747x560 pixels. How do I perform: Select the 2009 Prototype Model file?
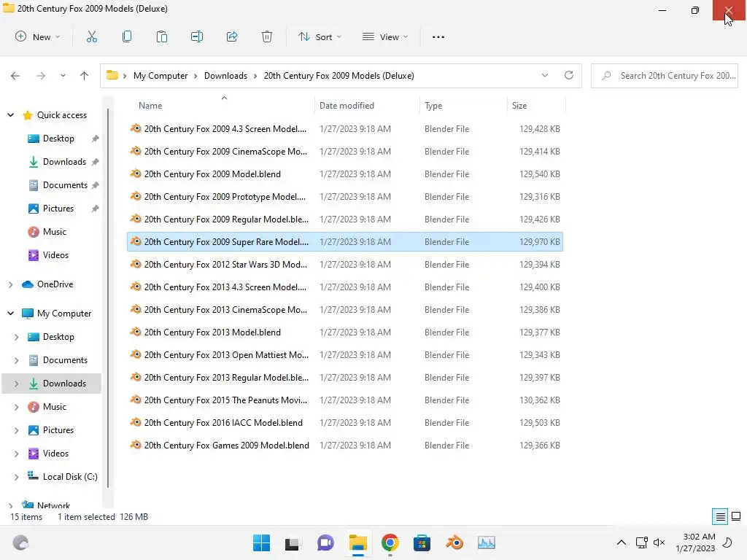(x=345, y=197)
